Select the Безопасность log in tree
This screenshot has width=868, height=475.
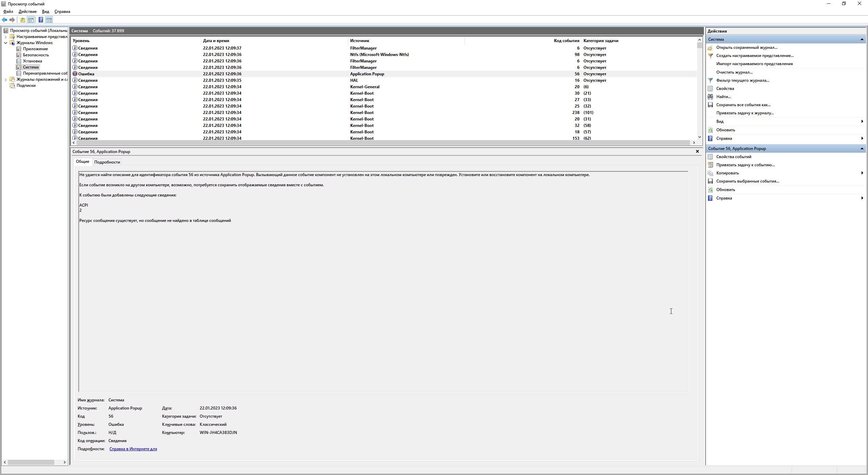pos(36,55)
